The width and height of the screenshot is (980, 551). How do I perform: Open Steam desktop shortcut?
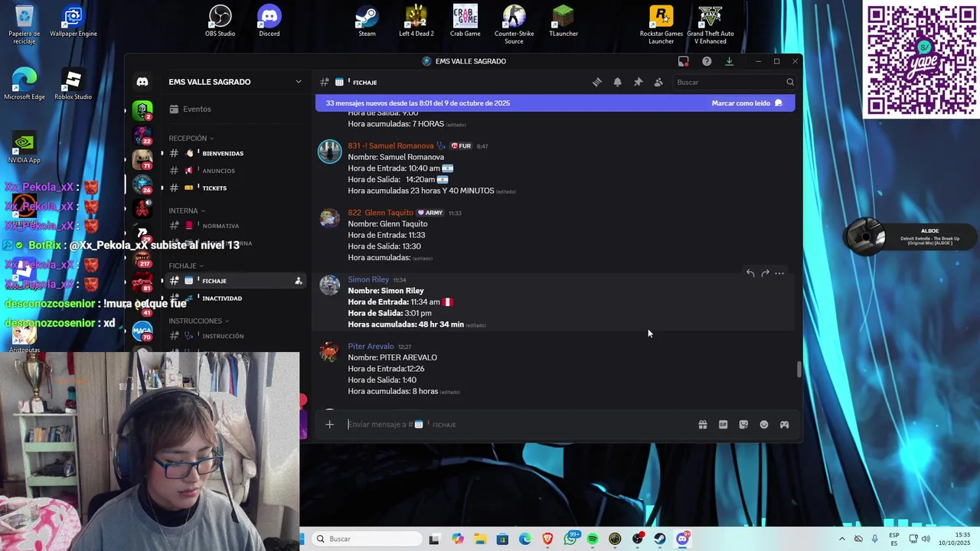coord(367,21)
